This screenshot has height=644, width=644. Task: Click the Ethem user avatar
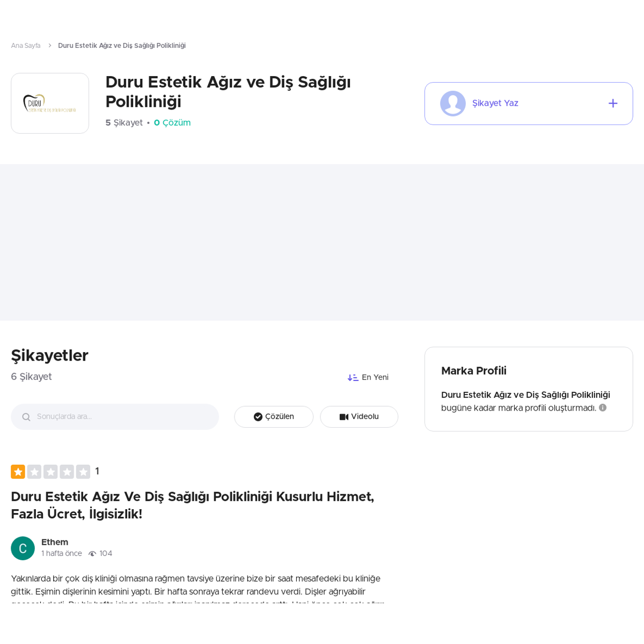tap(23, 548)
